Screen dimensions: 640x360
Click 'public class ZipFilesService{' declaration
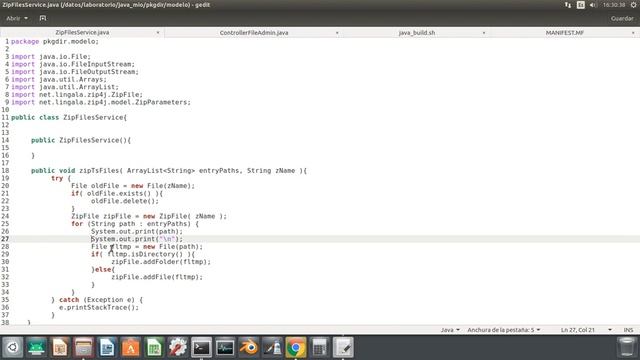(x=69, y=118)
